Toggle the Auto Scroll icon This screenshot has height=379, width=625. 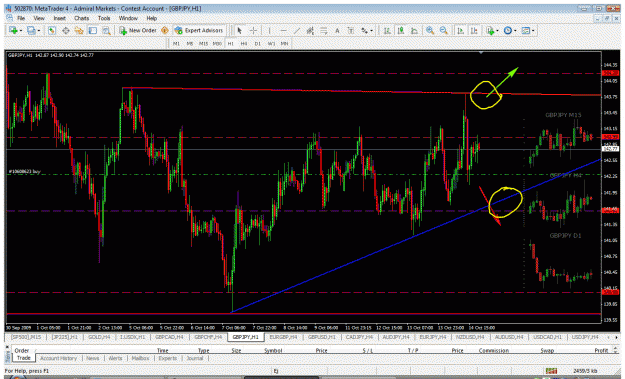point(460,30)
